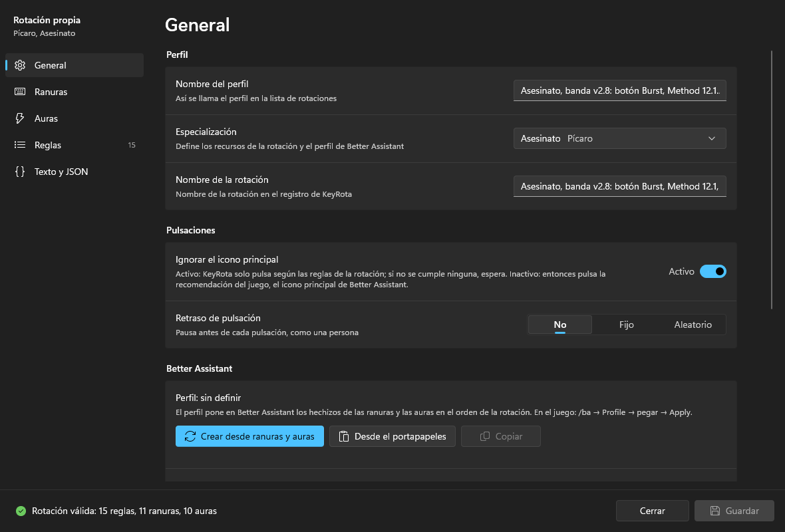
Task: Click the Guardar button
Action: [x=734, y=511]
